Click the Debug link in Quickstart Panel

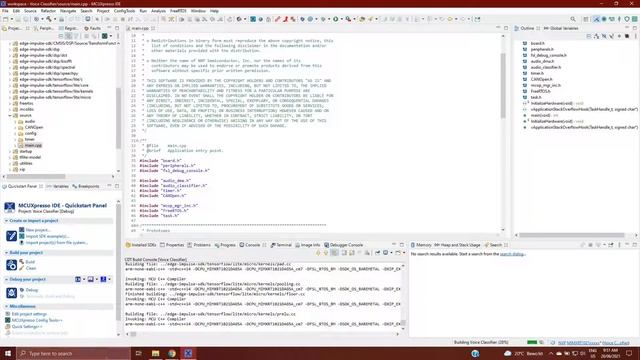[32, 290]
